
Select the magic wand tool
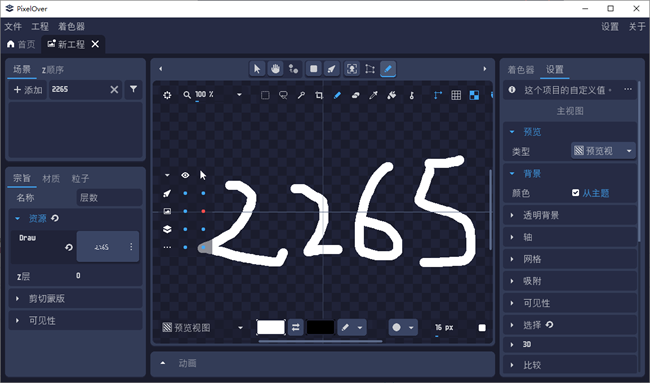click(x=301, y=95)
